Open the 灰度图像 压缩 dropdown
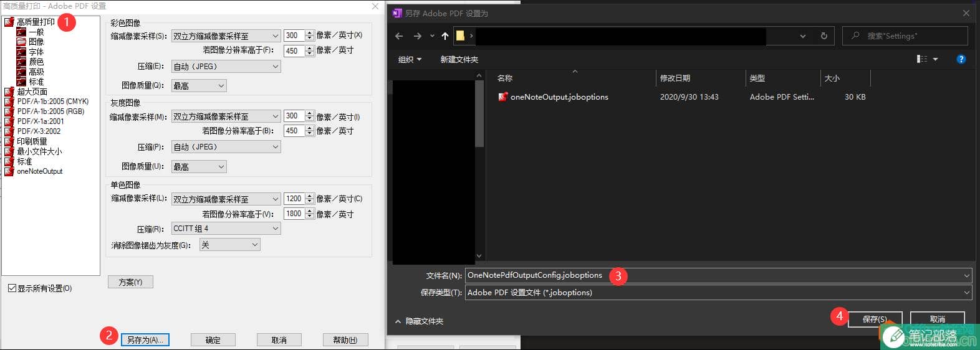The width and height of the screenshot is (980, 350). [226, 147]
